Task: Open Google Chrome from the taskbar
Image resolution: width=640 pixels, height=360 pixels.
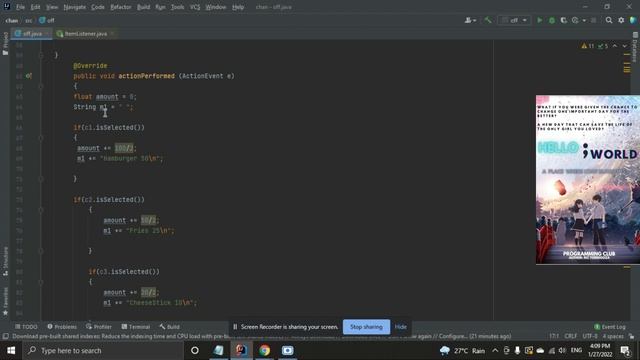Action: (264, 351)
